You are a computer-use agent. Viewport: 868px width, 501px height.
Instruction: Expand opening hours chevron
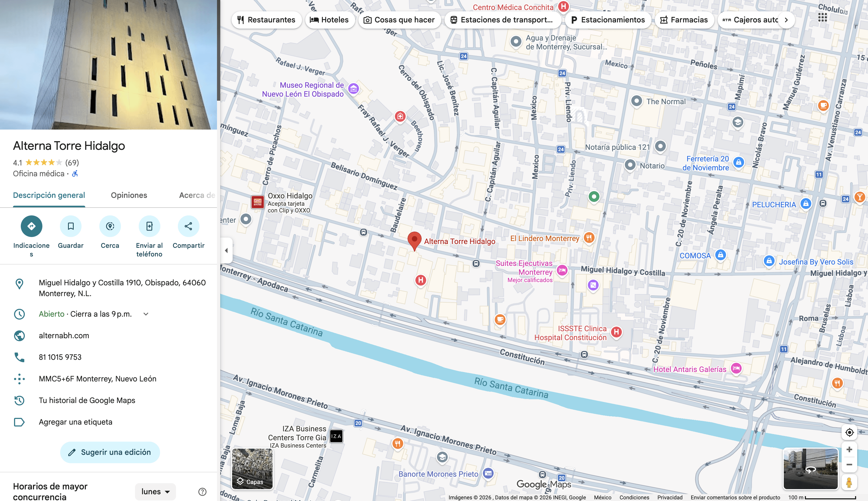point(146,314)
